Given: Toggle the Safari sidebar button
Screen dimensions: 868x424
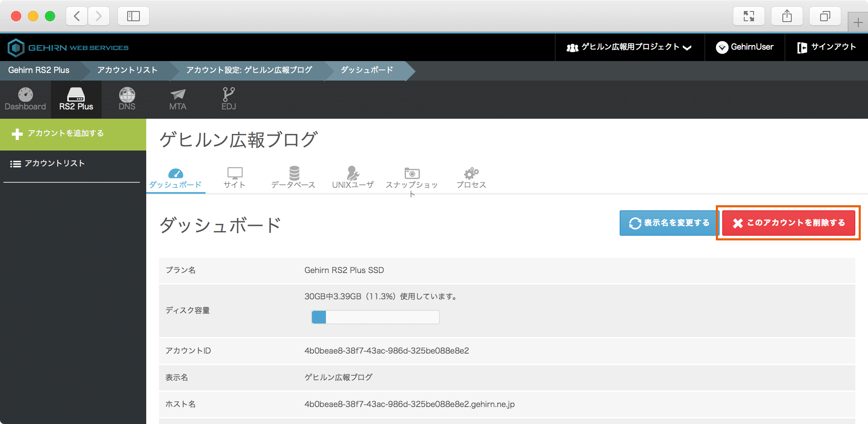Looking at the screenshot, I should point(133,16).
